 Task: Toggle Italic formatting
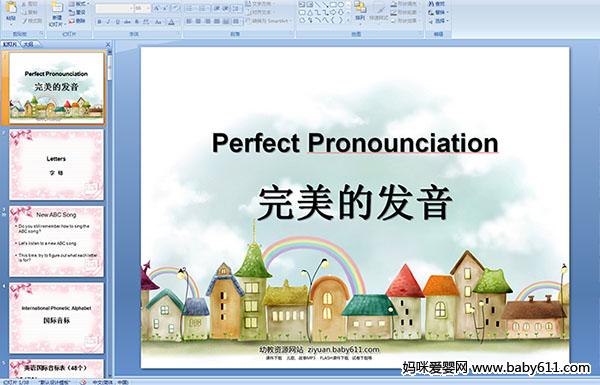[x=108, y=22]
